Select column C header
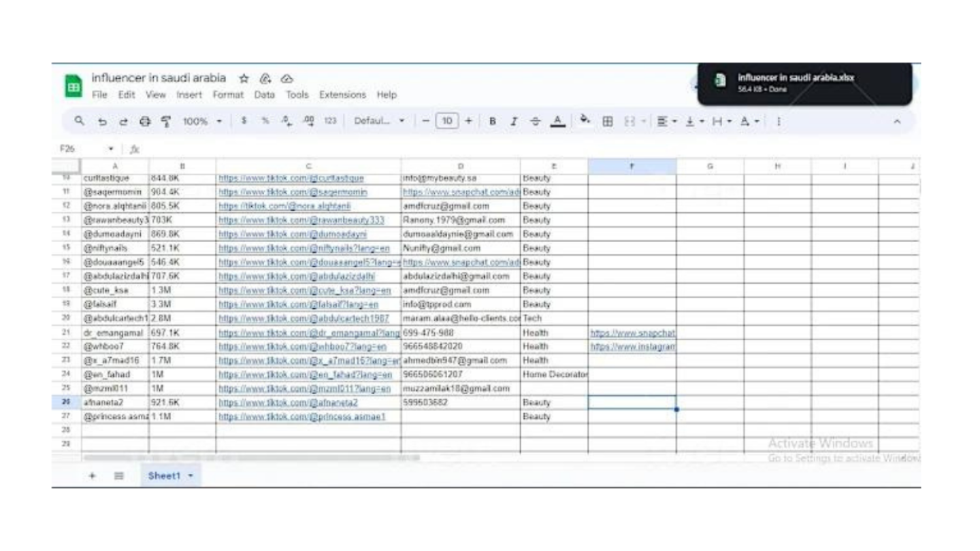This screenshot has height=551, width=980. 308,165
